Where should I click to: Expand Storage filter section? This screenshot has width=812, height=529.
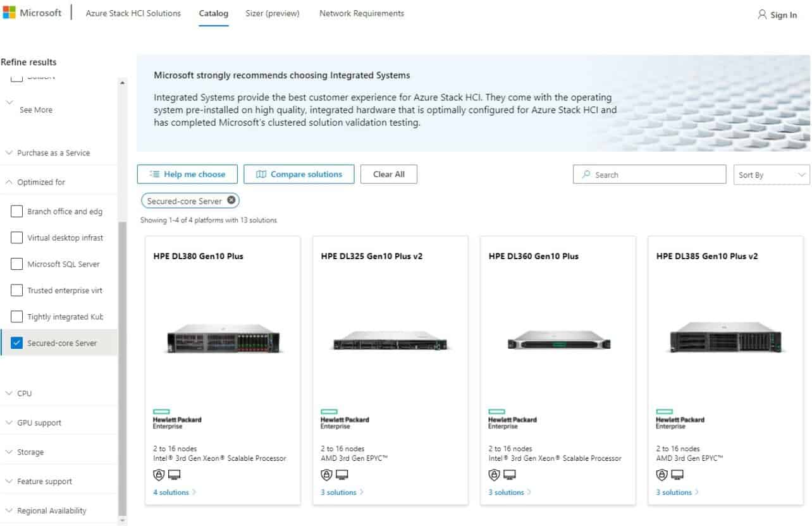pyautogui.click(x=58, y=452)
